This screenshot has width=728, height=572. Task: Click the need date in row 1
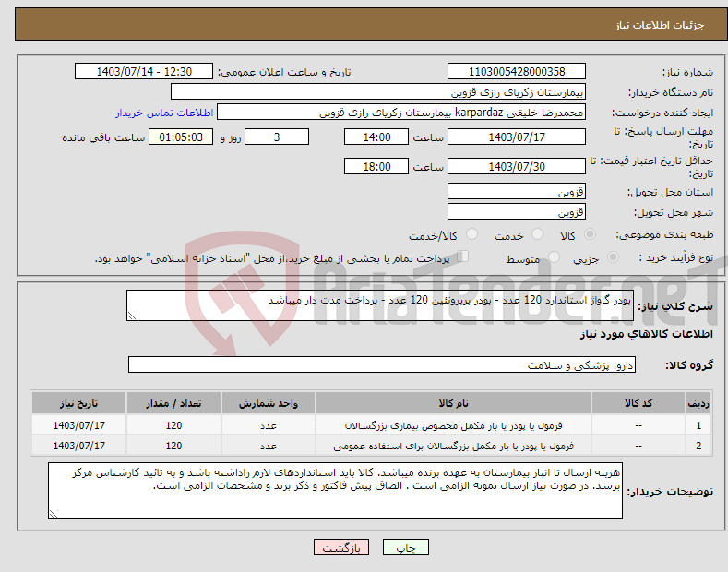pos(79,425)
